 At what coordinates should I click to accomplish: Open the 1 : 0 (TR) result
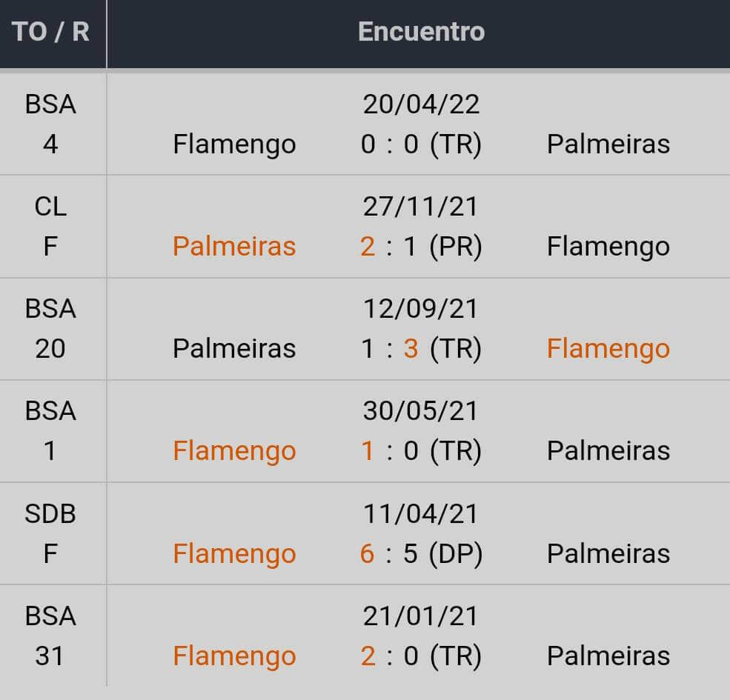pos(421,450)
